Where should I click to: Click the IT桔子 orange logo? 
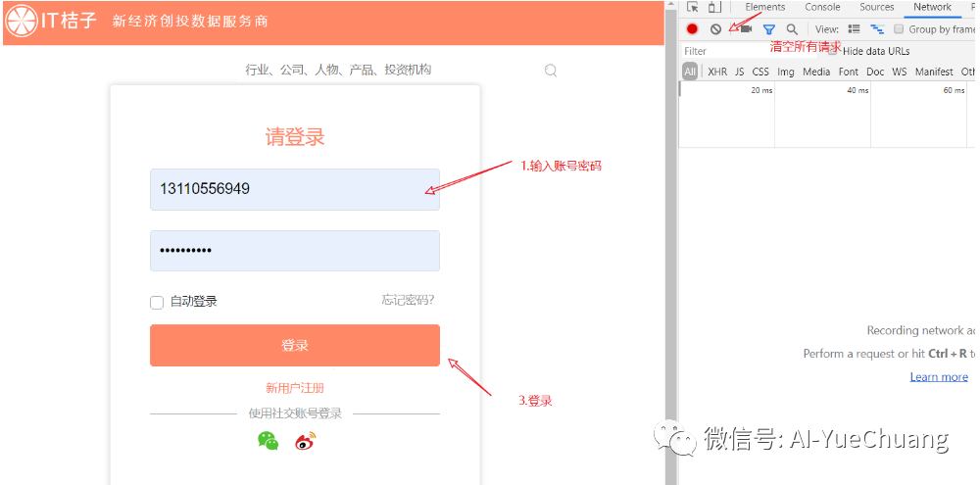click(x=51, y=20)
